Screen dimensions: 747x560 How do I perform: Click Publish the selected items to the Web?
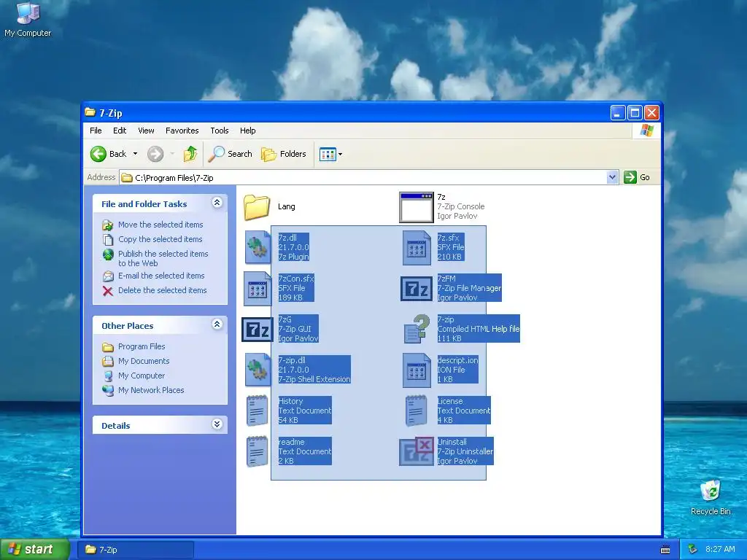[x=163, y=258]
